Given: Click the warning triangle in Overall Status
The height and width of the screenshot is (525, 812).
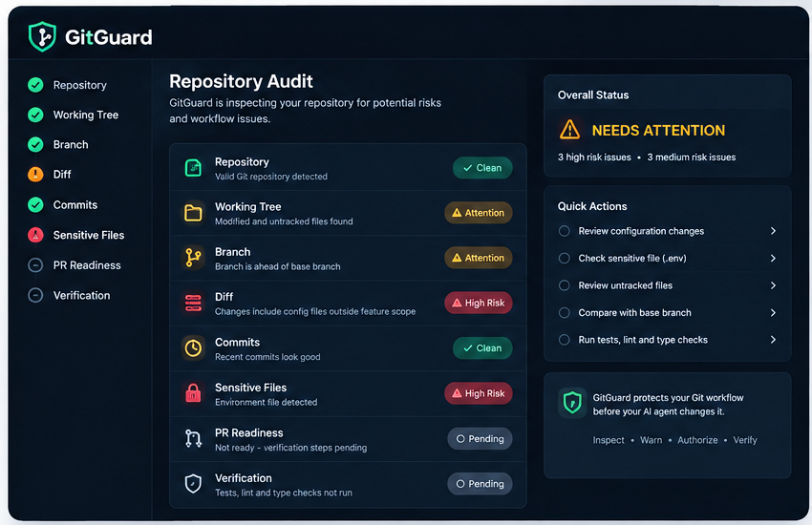Looking at the screenshot, I should pyautogui.click(x=569, y=130).
